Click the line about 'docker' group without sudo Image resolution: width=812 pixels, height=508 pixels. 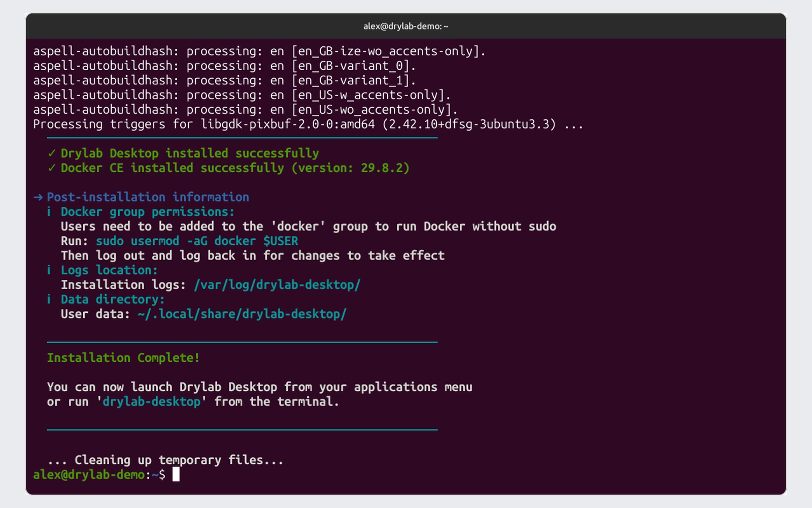click(x=309, y=227)
